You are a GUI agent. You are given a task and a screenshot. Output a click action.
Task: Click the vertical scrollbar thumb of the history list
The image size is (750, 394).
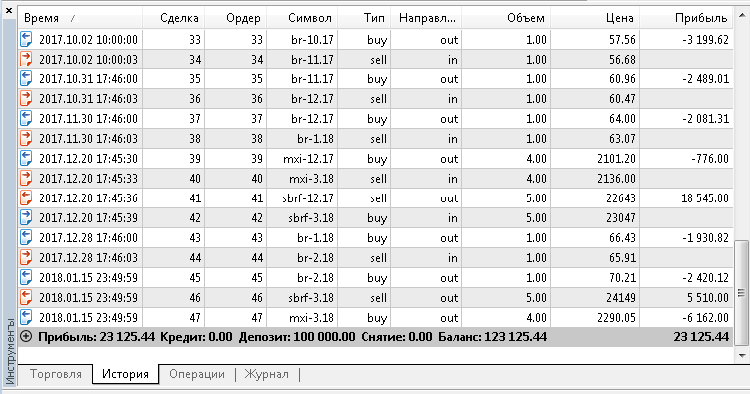tap(741, 293)
